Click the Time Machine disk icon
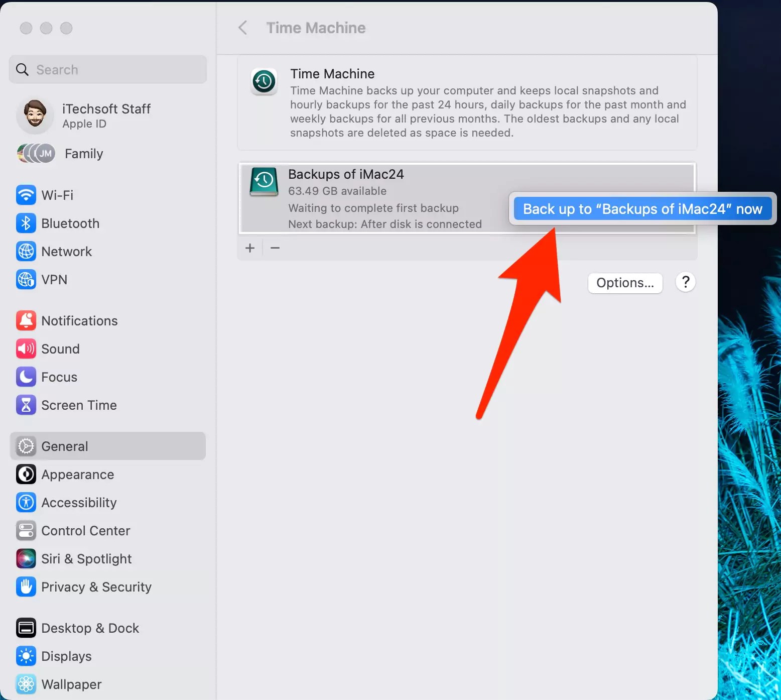 click(264, 182)
